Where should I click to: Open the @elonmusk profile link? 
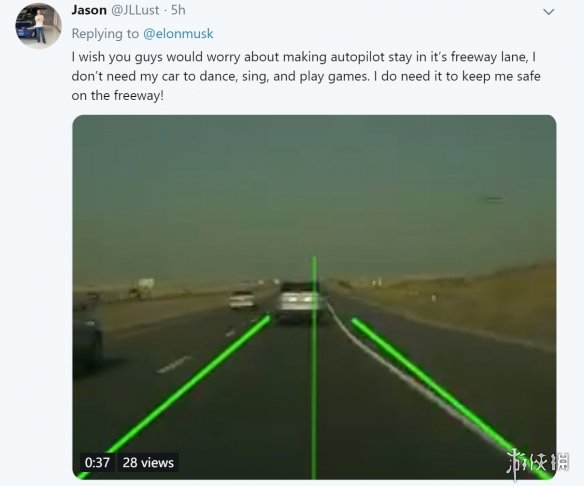point(178,34)
